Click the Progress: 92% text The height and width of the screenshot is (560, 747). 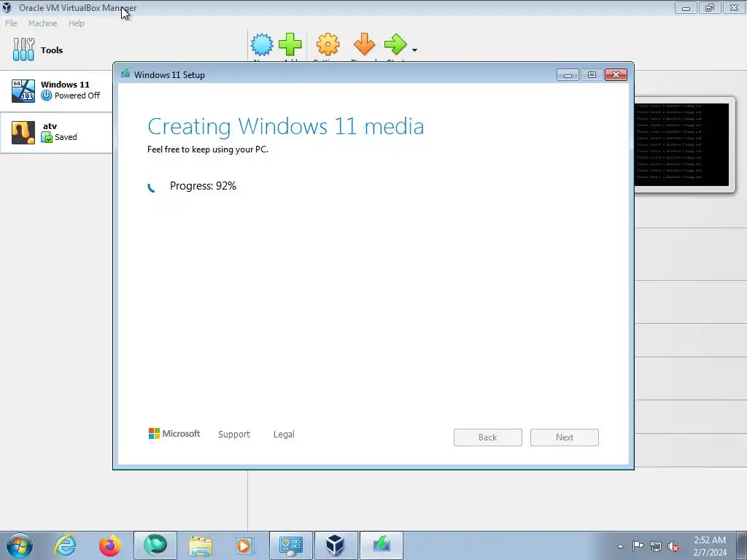[203, 186]
